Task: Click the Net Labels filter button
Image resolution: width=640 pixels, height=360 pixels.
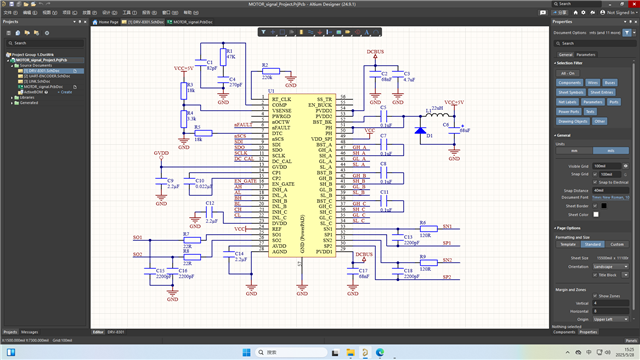Action: (567, 102)
